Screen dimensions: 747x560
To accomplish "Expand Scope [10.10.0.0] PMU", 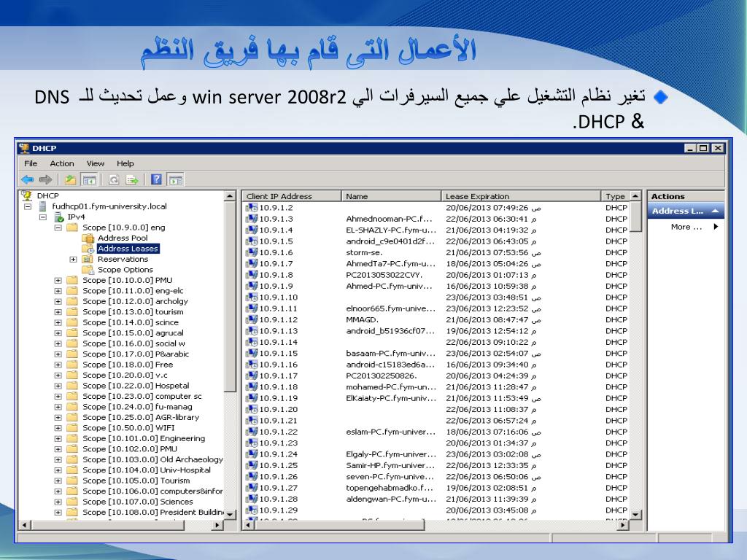I will coord(58,281).
